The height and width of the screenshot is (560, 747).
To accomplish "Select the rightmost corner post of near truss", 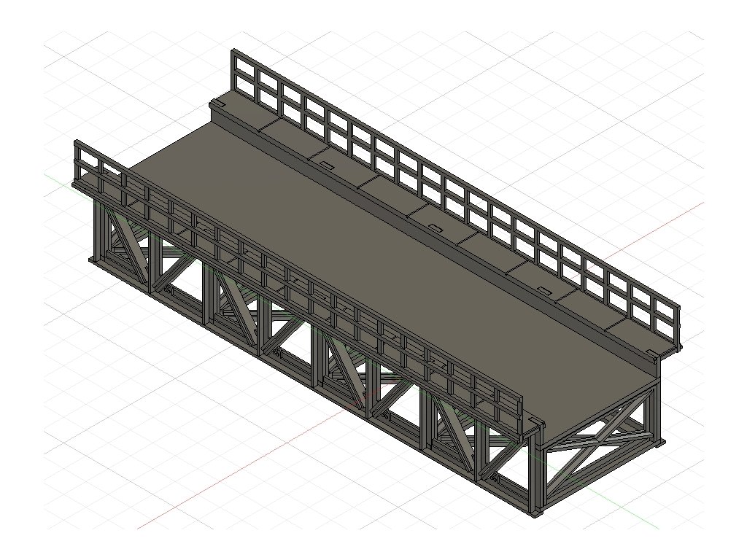I will pos(538,474).
